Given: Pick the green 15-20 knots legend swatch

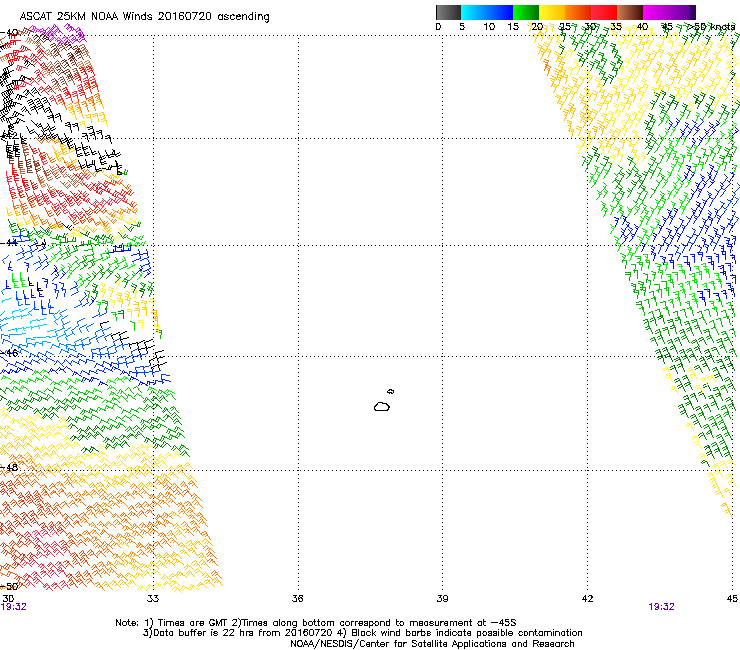Looking at the screenshot, I should pos(526,12).
